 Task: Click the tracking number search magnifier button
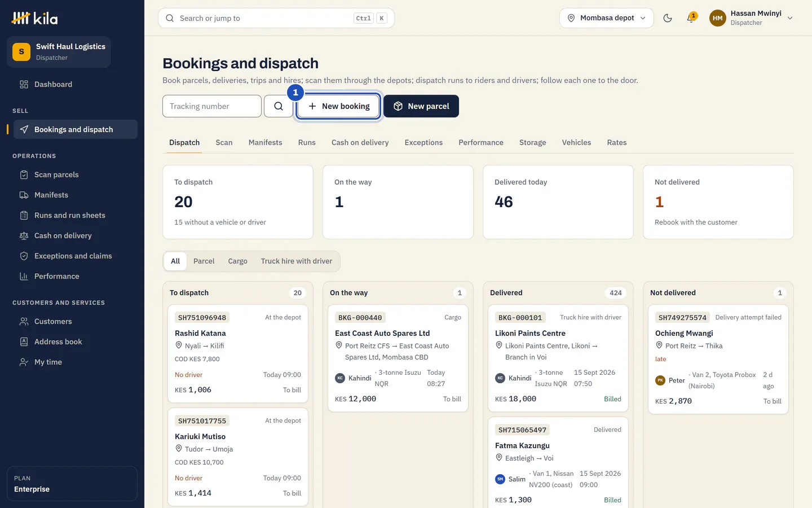tap(279, 106)
